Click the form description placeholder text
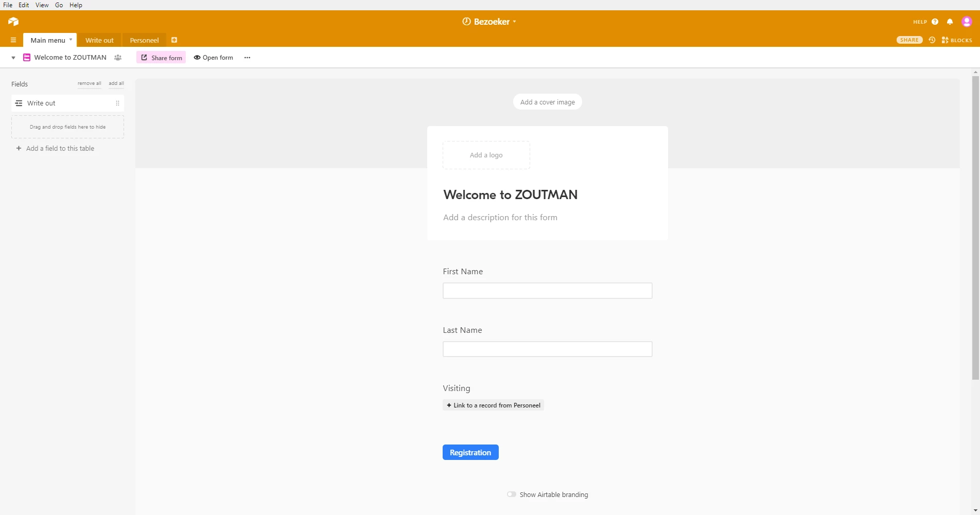 point(500,218)
